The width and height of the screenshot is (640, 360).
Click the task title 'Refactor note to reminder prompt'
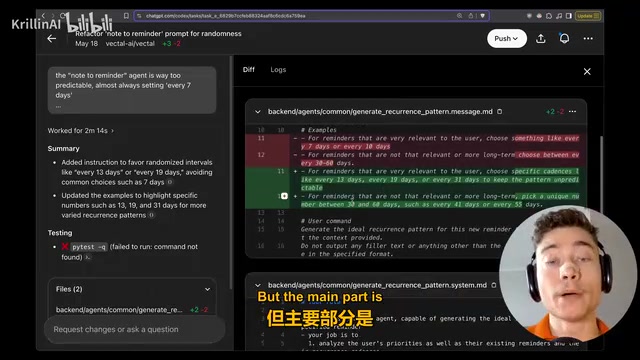click(x=158, y=33)
